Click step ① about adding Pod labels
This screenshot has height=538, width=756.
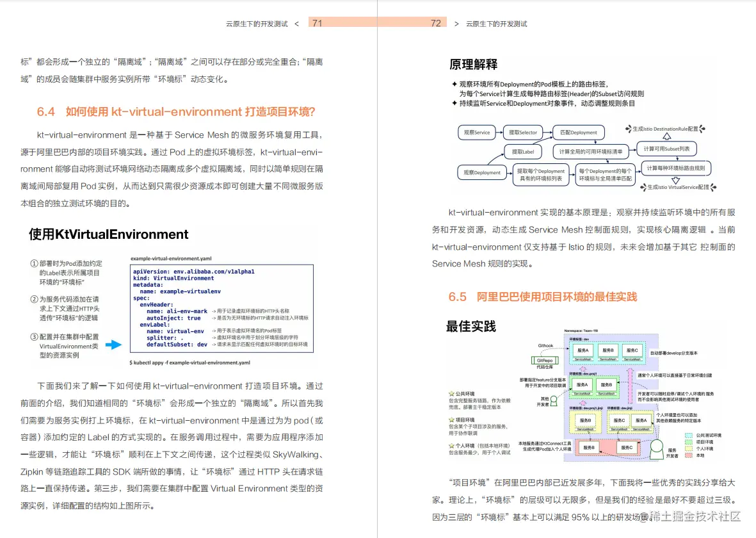tap(67, 273)
